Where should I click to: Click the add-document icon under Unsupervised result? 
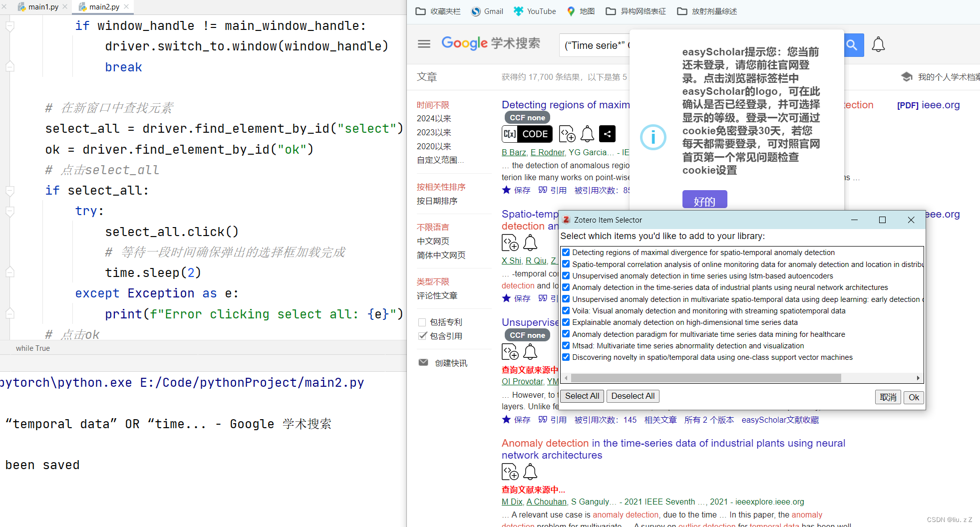(x=510, y=352)
